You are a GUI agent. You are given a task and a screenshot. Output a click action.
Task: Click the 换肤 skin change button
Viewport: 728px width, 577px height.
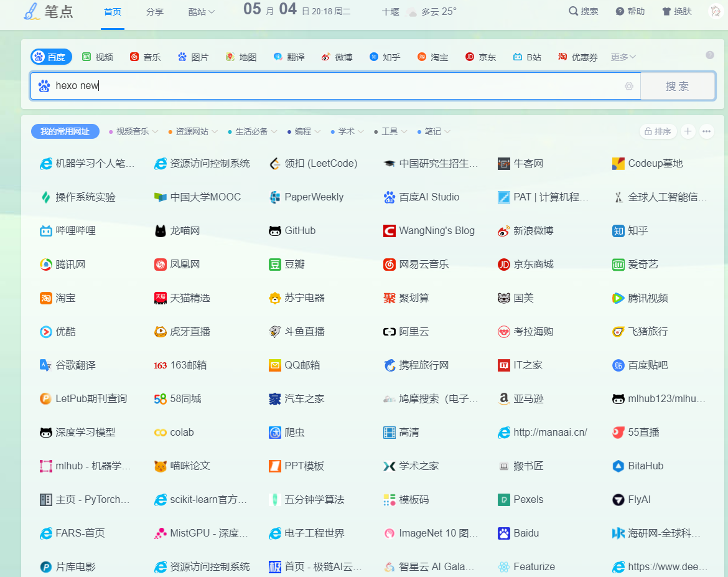[x=677, y=12]
